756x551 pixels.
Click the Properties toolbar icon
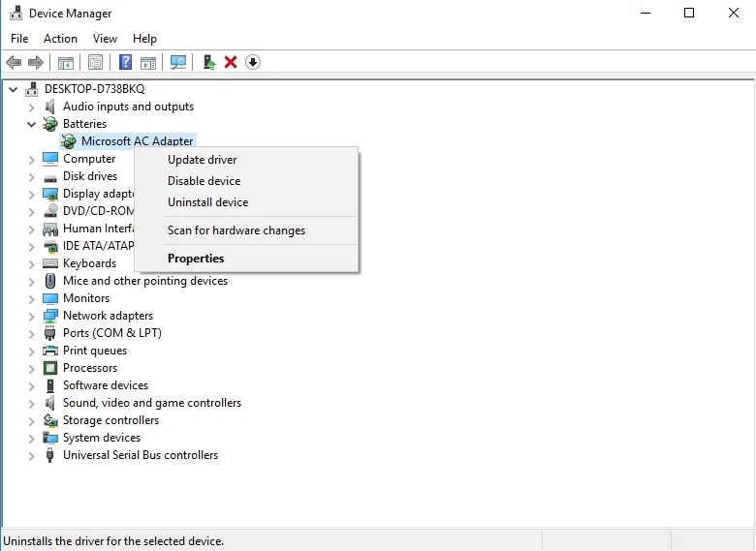(x=95, y=63)
